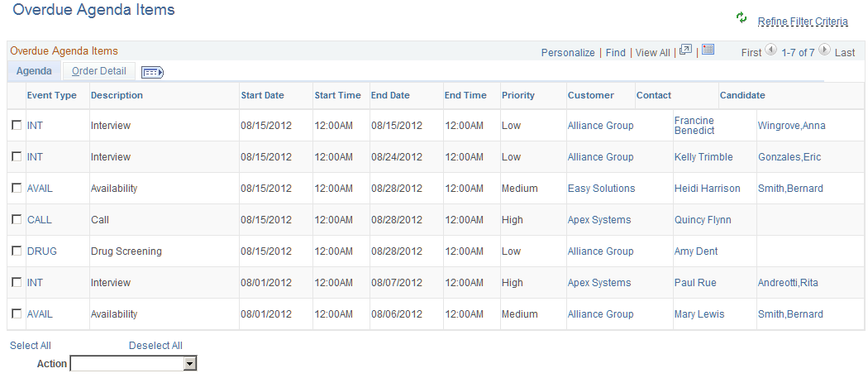The image size is (868, 378).
Task: Open the Personalize grid link
Action: (x=568, y=52)
